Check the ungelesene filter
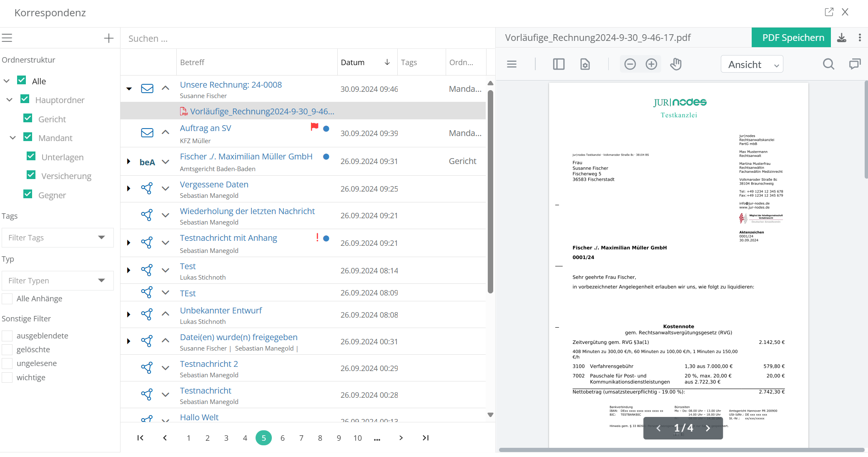Viewport: 868px width, 457px height. coord(7,363)
